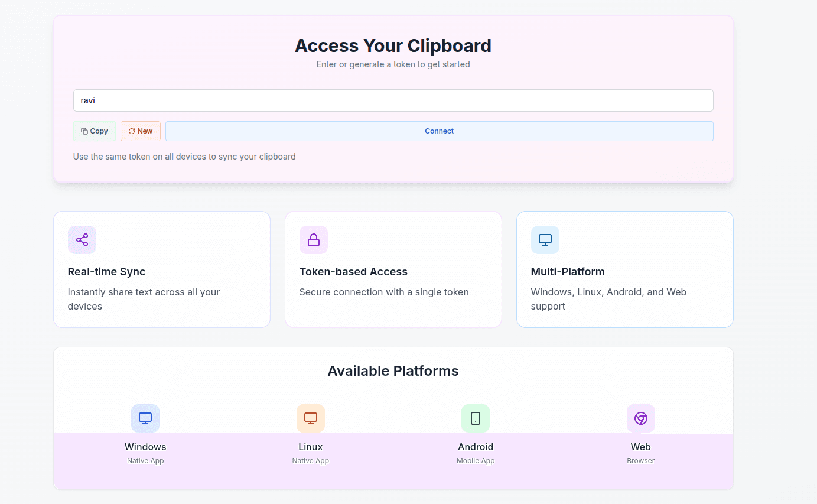Image resolution: width=817 pixels, height=504 pixels.
Task: Select the monitor icon on Multi-Platform card
Action: (x=545, y=240)
